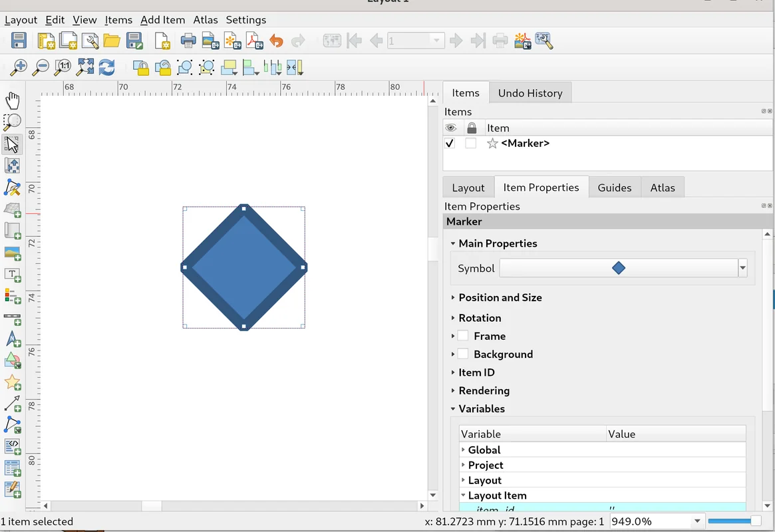This screenshot has width=775, height=532.
Task: Click the Save Project icon
Action: point(19,41)
